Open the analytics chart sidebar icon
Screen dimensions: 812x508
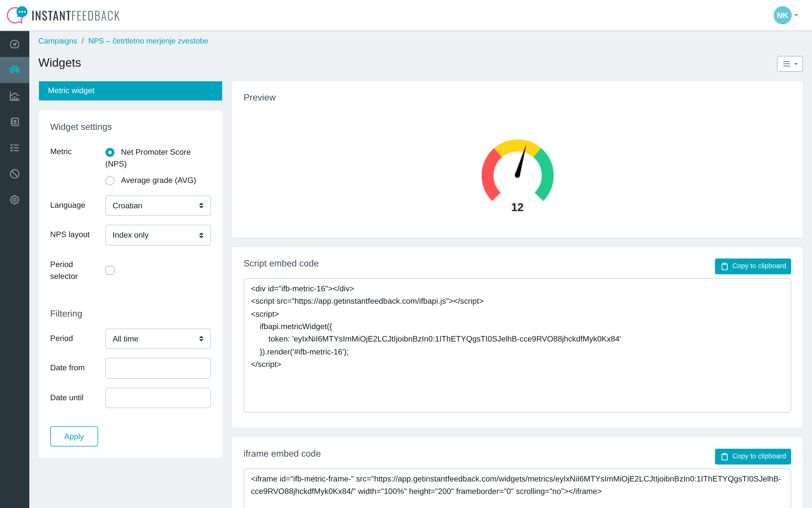point(14,96)
